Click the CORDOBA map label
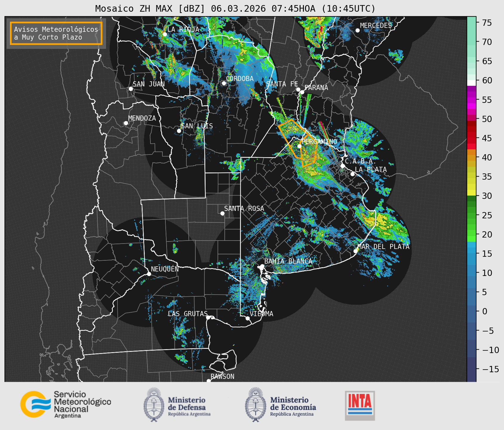This screenshot has height=430, width=504. 240,79
